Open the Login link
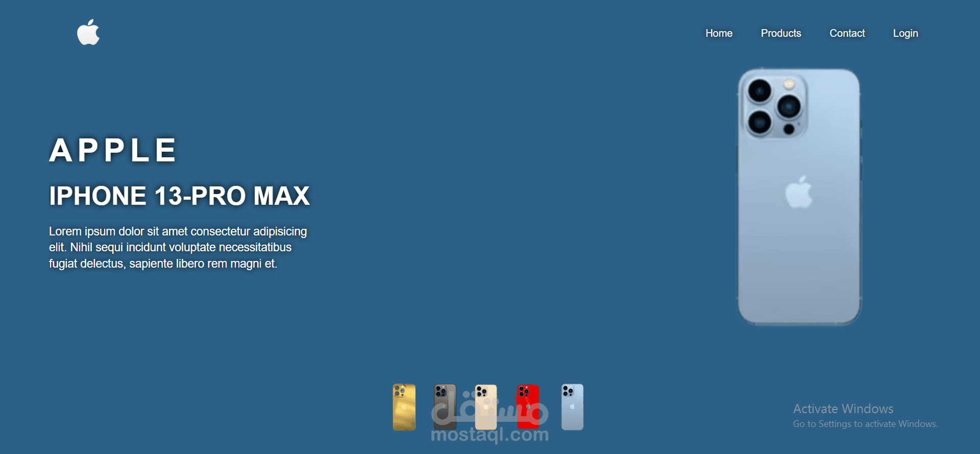The height and width of the screenshot is (454, 980). click(905, 33)
